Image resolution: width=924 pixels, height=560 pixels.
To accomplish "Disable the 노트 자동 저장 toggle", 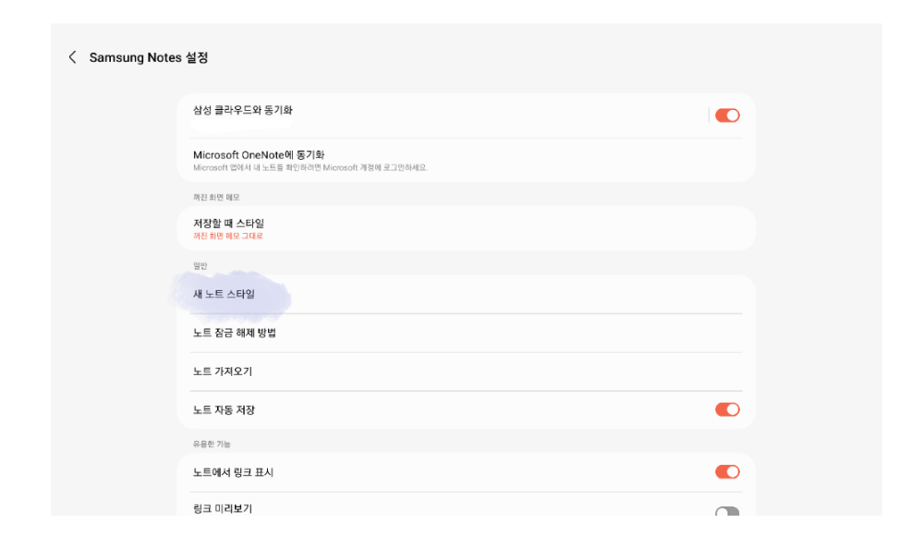I will 727,409.
